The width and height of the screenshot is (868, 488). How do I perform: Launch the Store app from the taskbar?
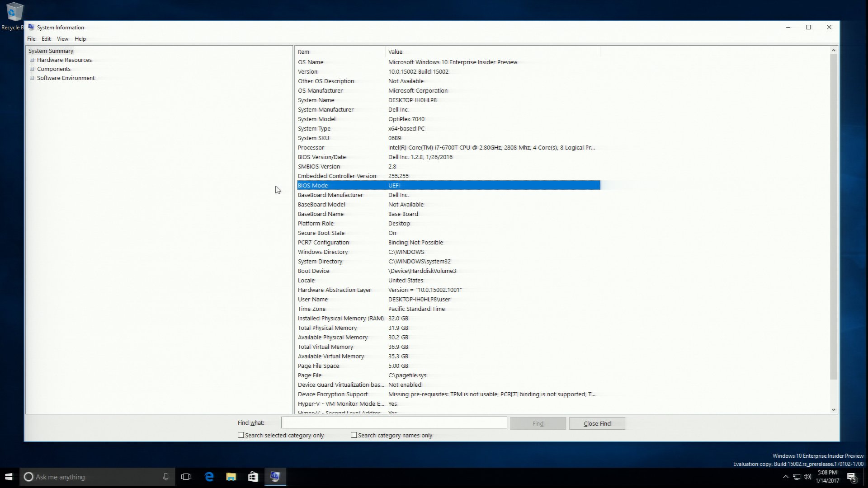coord(253,477)
